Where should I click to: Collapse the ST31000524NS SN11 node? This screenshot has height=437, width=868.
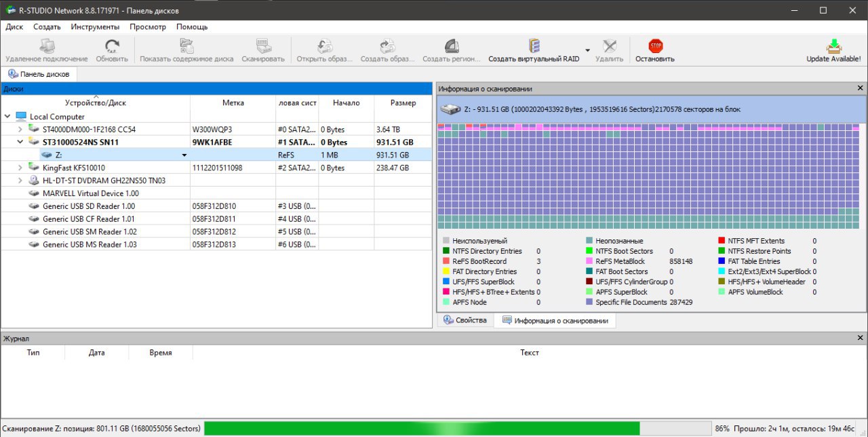[20, 142]
